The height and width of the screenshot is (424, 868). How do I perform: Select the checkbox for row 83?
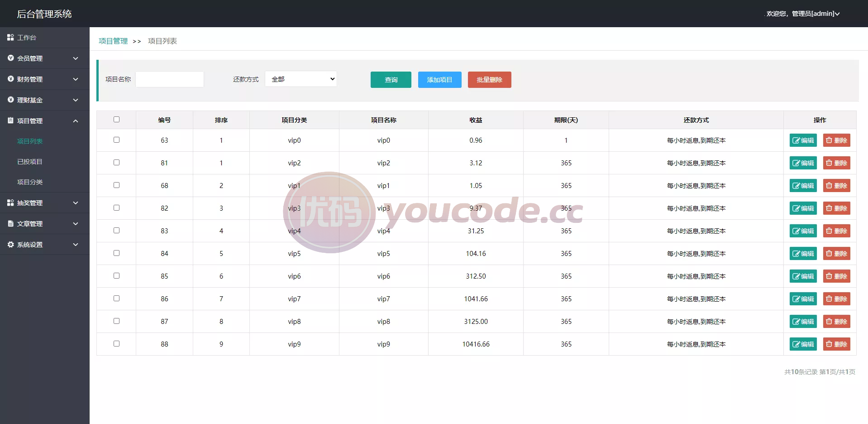tap(116, 231)
